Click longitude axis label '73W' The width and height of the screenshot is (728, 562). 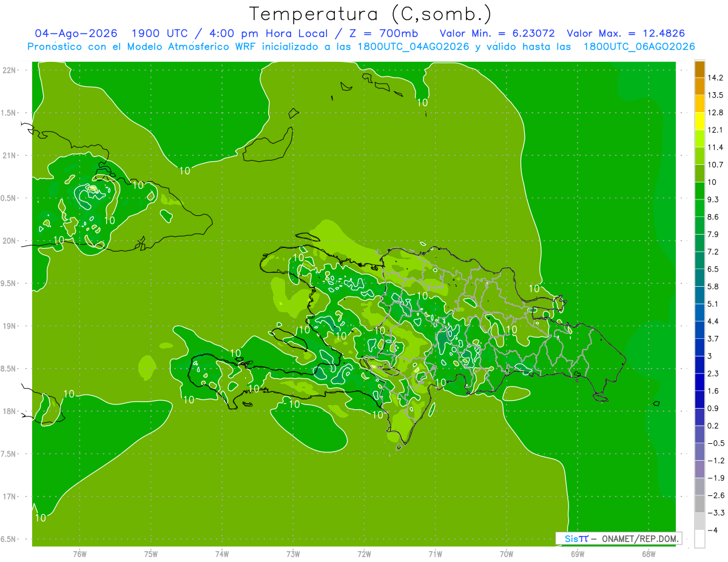(x=293, y=554)
